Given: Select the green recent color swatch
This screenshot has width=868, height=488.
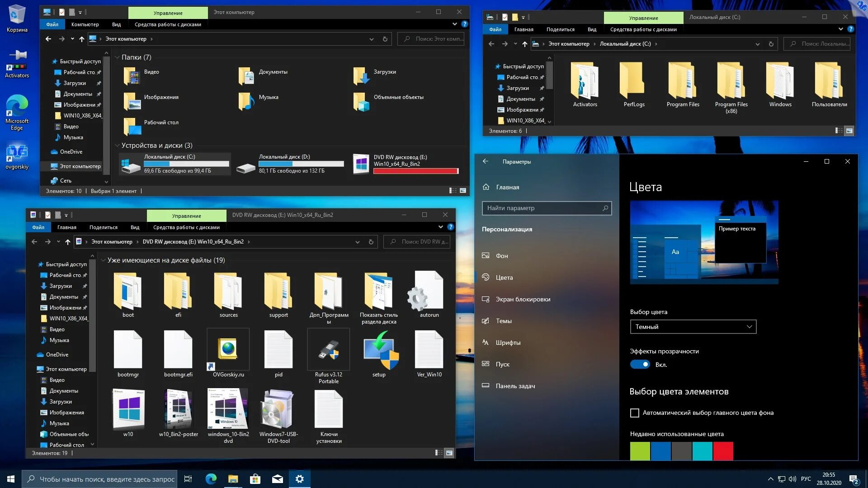Looking at the screenshot, I should (x=640, y=451).
